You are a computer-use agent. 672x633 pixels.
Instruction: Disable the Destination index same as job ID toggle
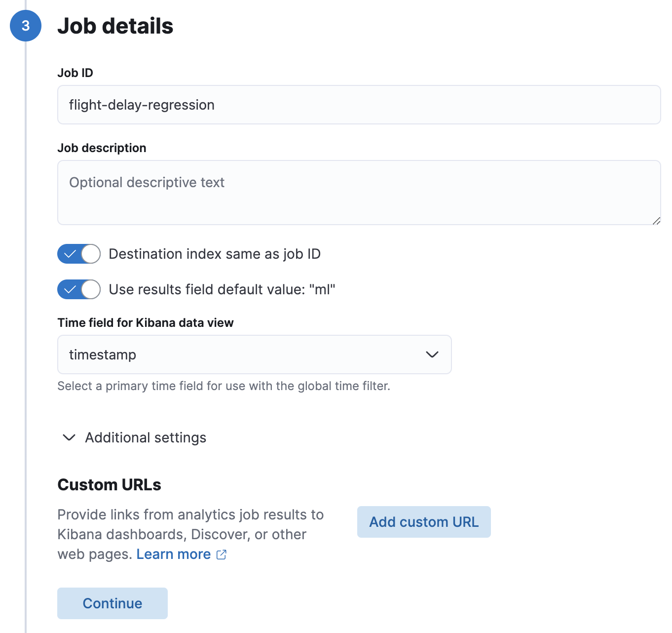[x=78, y=254]
